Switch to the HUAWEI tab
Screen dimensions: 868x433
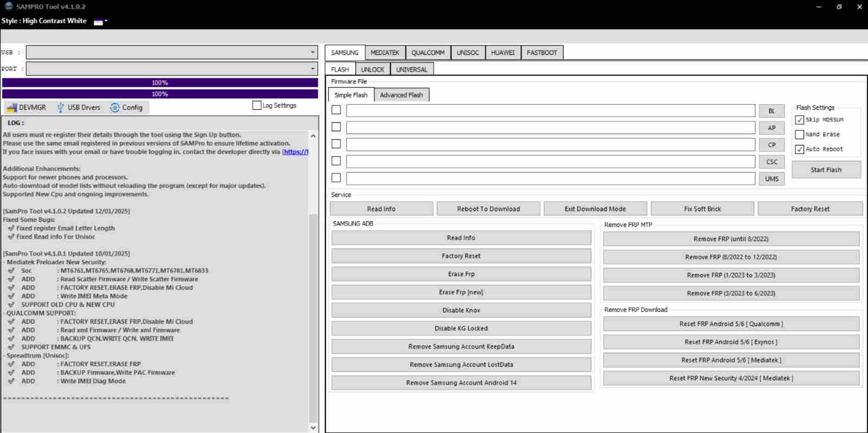503,53
